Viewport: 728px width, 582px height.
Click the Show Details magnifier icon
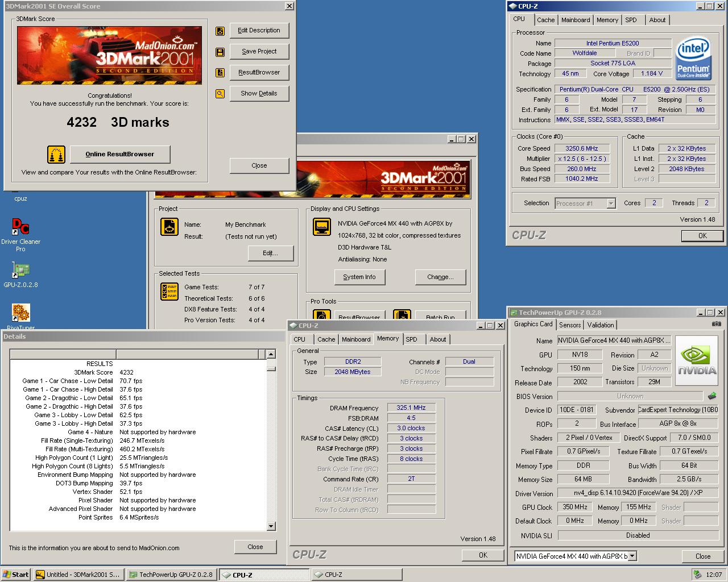(220, 94)
